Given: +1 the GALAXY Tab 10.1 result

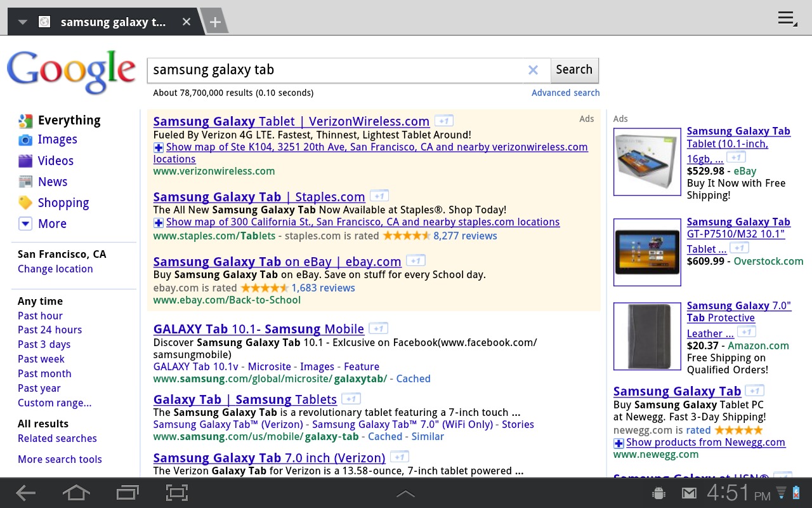Looking at the screenshot, I should [379, 328].
